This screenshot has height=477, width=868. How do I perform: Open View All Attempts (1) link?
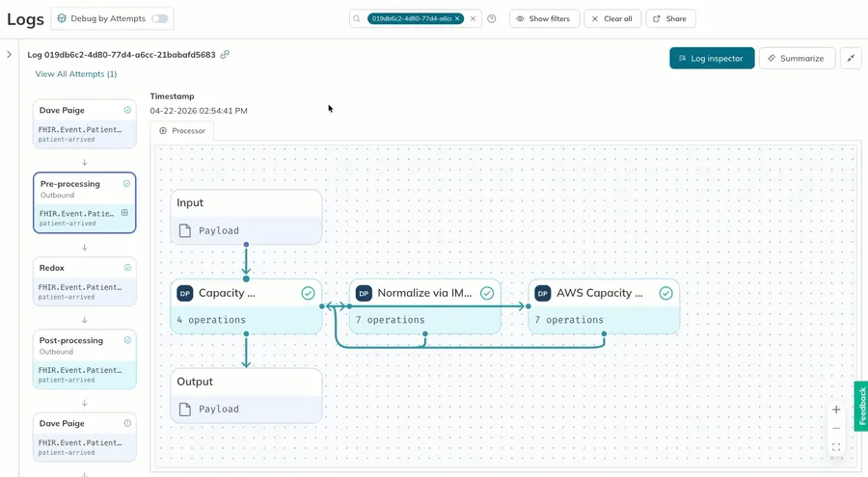(x=76, y=73)
